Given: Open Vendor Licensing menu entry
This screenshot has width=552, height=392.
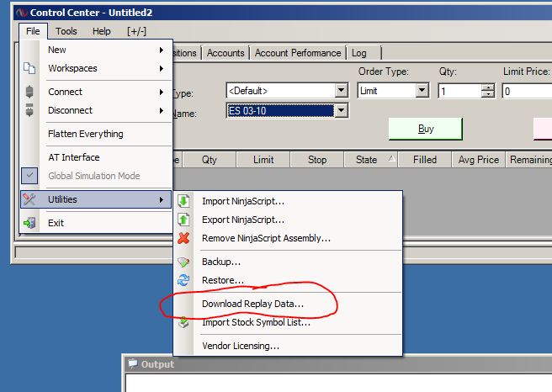Looking at the screenshot, I should (x=288, y=346).
